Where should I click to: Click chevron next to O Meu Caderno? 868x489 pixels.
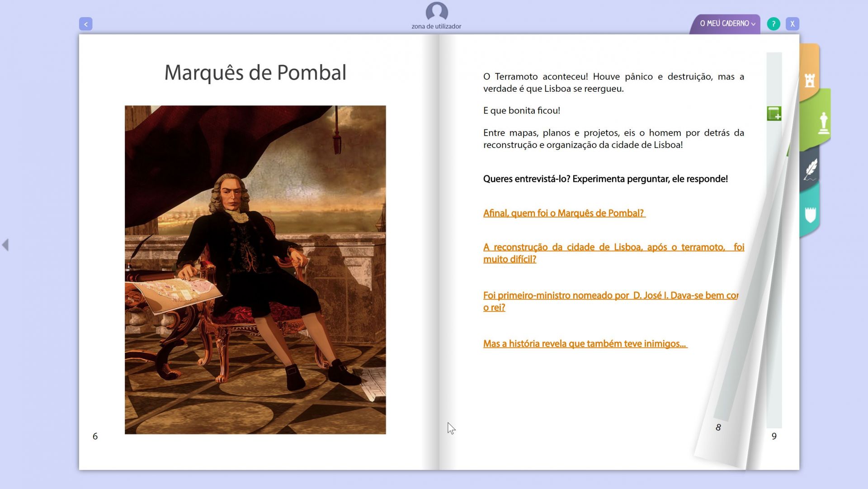(753, 24)
